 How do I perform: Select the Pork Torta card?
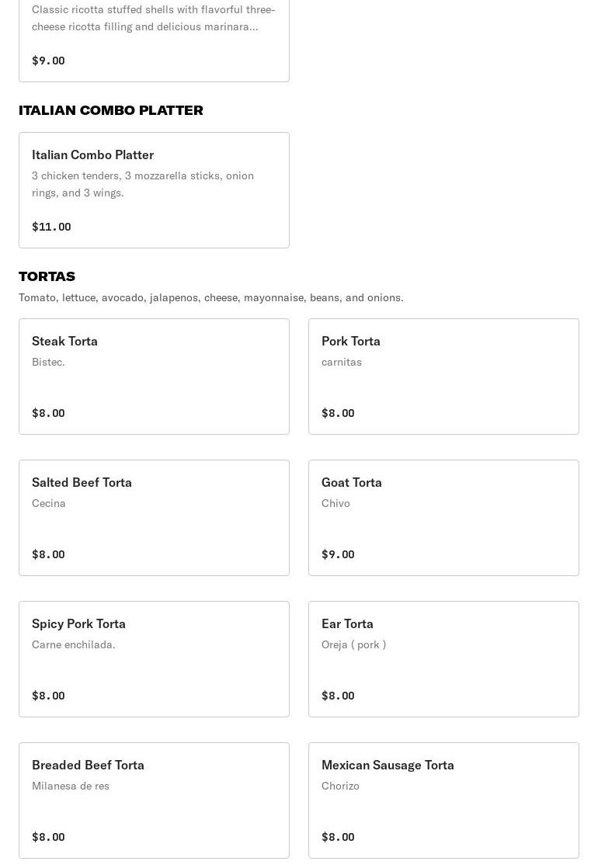pyautogui.click(x=443, y=377)
